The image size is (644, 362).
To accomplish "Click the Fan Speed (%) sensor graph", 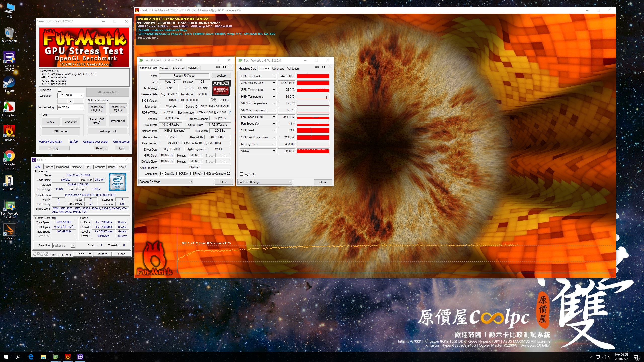I will coord(313,124).
